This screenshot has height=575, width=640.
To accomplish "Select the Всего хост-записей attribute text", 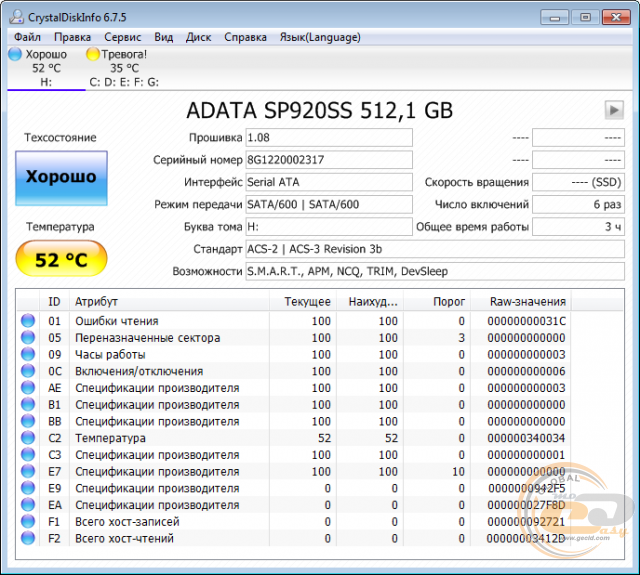I will click(127, 522).
